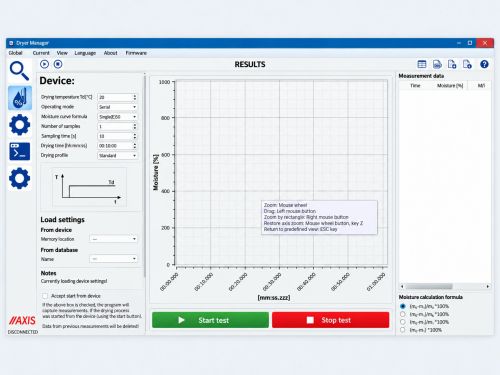This screenshot has width=500, height=375.
Task: Enable Accept start from device checkbox
Action: [x=45, y=296]
